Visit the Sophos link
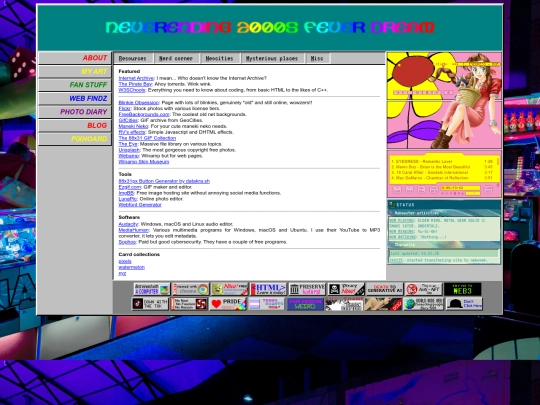Image resolution: width=540 pixels, height=405 pixels. 127,242
